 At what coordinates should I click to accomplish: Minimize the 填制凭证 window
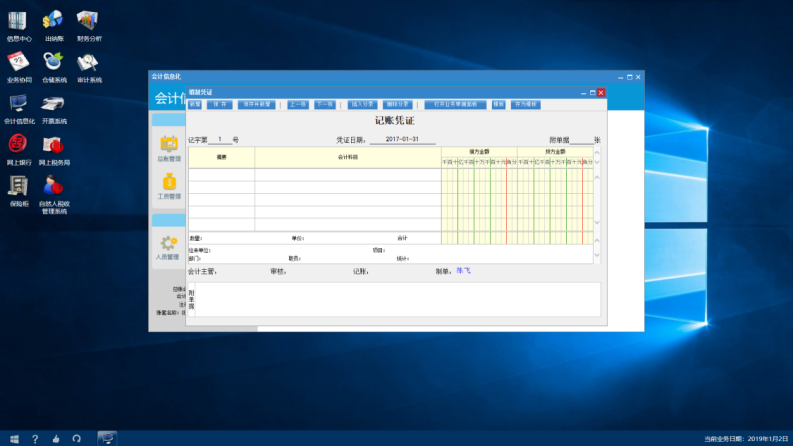pyautogui.click(x=584, y=93)
